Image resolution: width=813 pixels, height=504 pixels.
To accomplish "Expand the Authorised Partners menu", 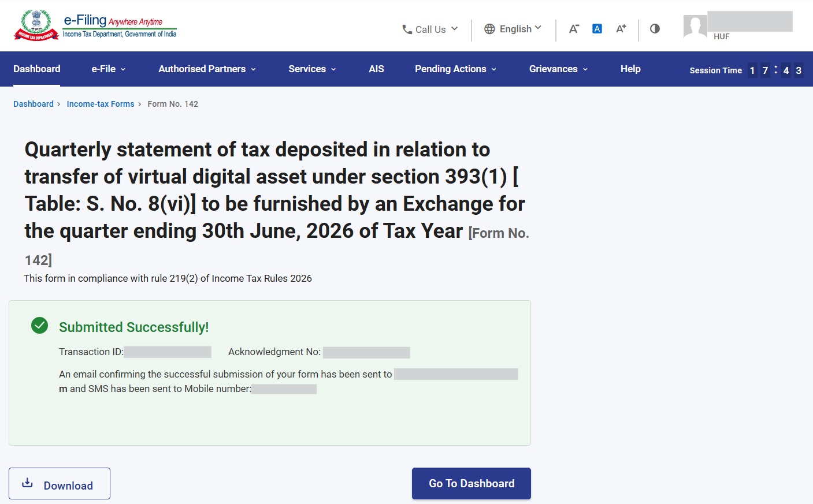I will pos(207,69).
